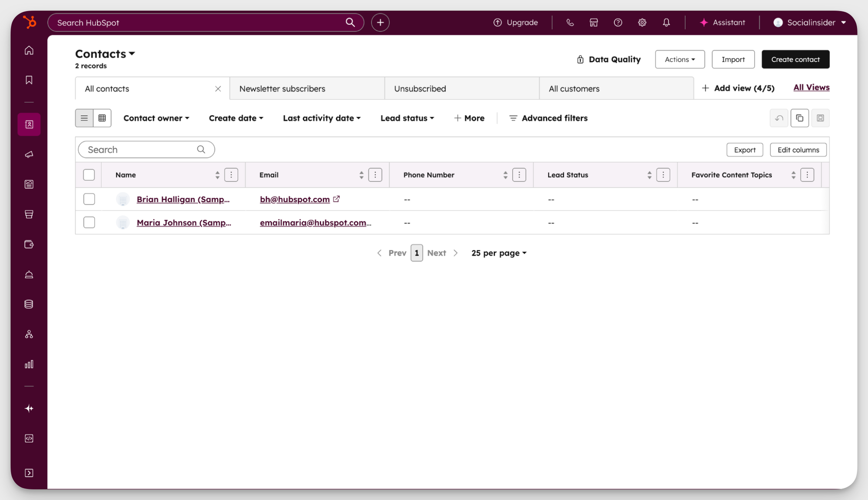Image resolution: width=868 pixels, height=500 pixels.
Task: Click inside the contacts Search field
Action: (x=143, y=149)
